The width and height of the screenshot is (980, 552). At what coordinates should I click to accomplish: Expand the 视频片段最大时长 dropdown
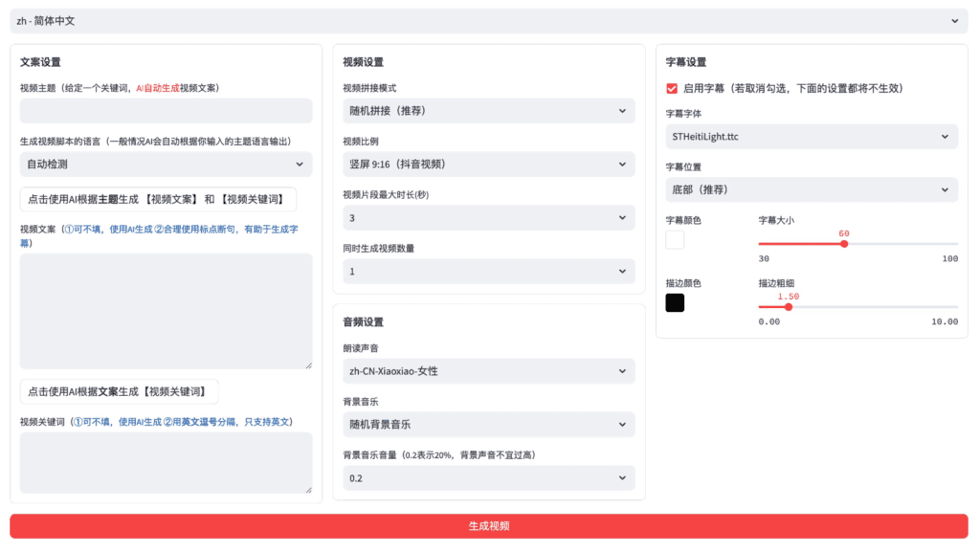point(488,218)
